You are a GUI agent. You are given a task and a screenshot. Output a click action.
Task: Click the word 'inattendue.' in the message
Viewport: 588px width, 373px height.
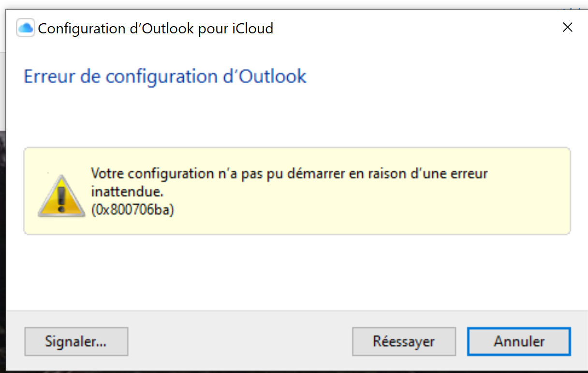click(127, 192)
